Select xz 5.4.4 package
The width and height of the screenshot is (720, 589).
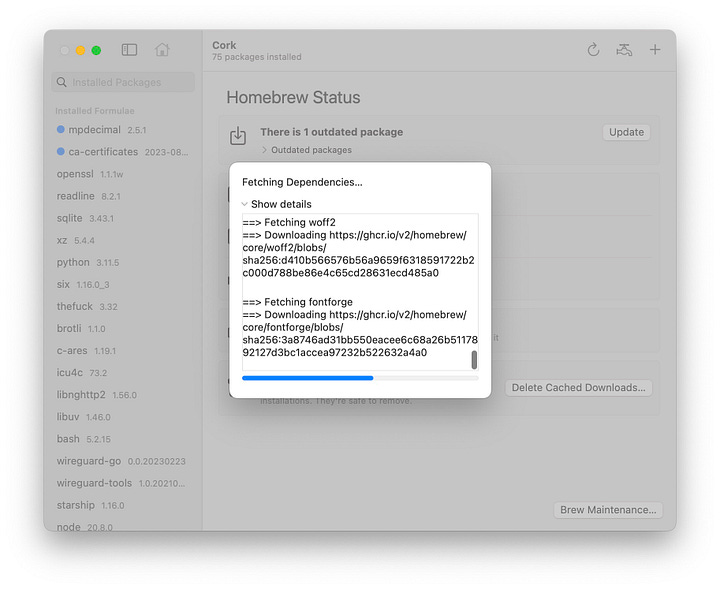[x=123, y=240]
